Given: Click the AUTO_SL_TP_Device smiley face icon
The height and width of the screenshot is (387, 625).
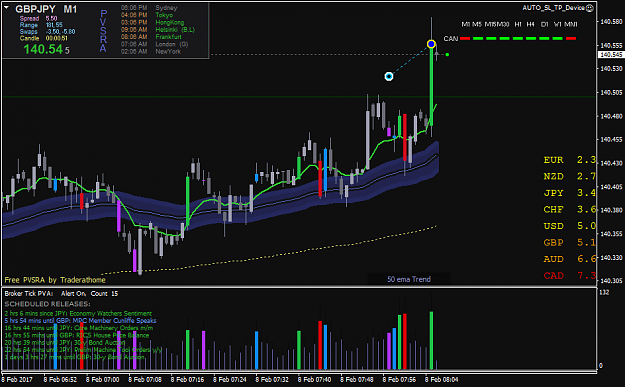Looking at the screenshot, I should 590,8.
